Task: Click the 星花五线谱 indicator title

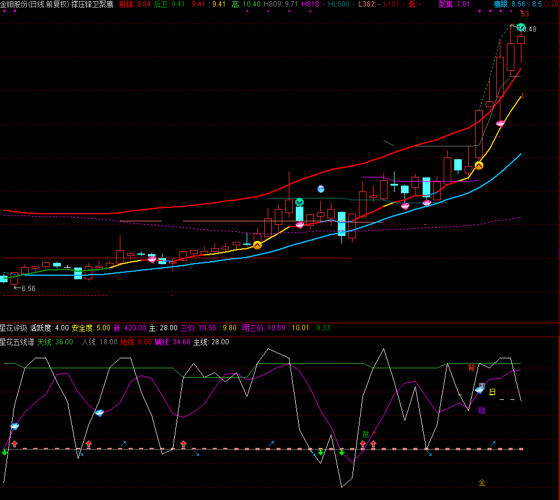Action: (17, 342)
